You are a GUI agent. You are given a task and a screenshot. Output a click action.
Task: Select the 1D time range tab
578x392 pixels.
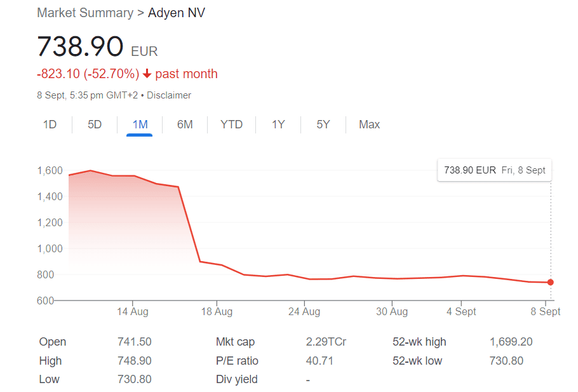tap(50, 125)
